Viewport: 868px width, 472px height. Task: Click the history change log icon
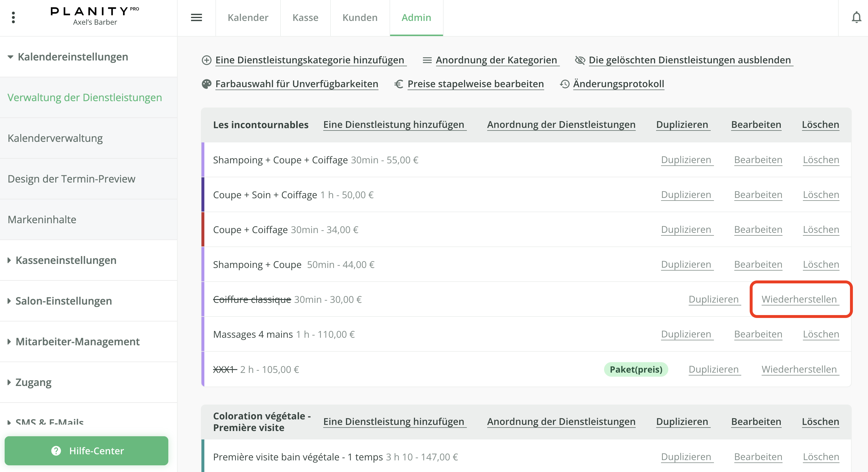point(565,84)
